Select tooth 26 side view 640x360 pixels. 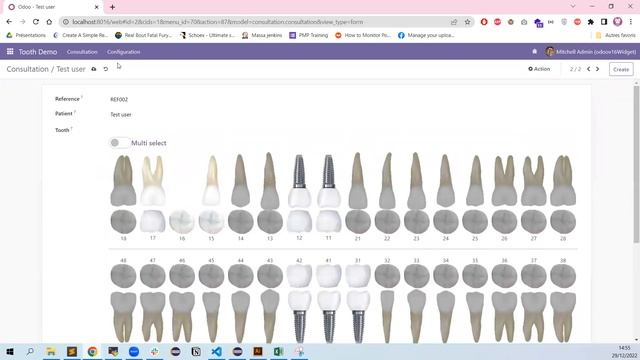(x=504, y=180)
